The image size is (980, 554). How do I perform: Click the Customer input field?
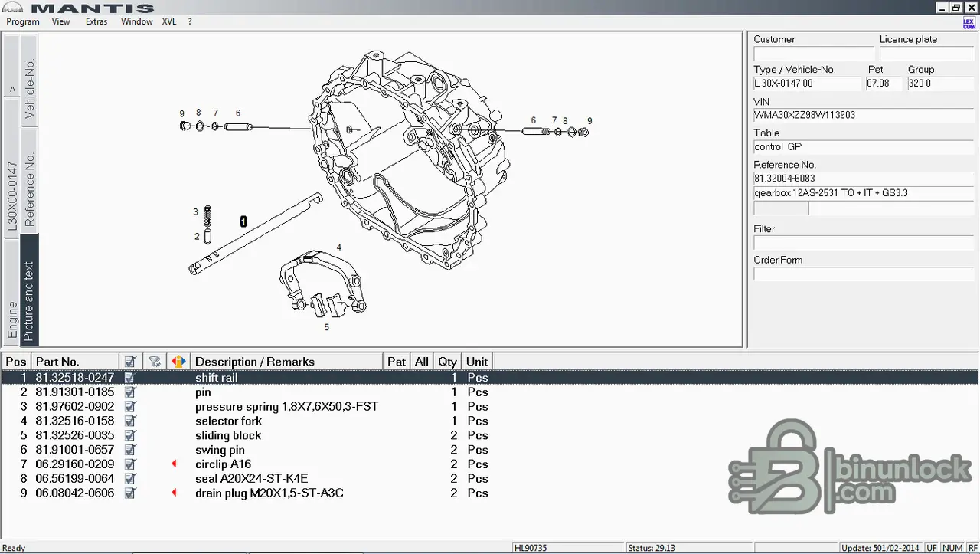(x=813, y=54)
